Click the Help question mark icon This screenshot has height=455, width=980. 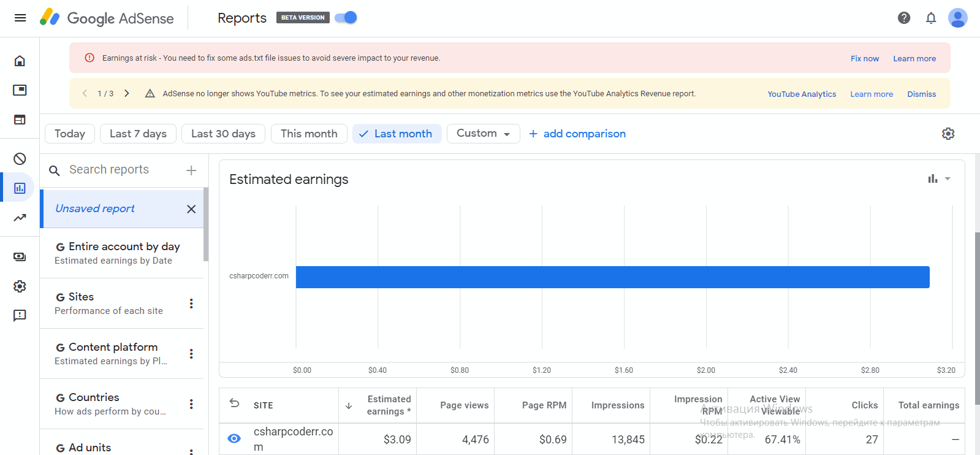tap(903, 18)
